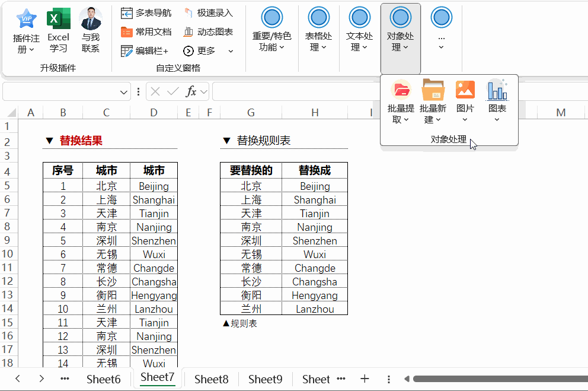Click next sheet arrow

click(x=41, y=379)
